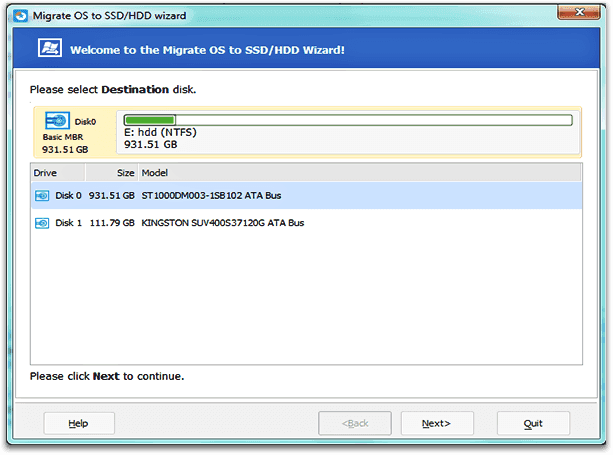Click the Basic MBR disk info label
The image size is (613, 455).
(63, 137)
